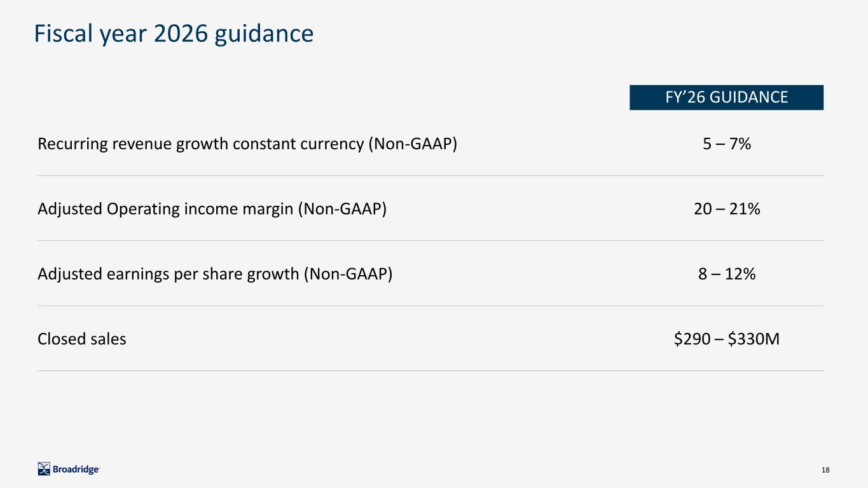Select the 5 – 7% guidance value
Image resolution: width=868 pixels, height=488 pixels.
tap(727, 144)
